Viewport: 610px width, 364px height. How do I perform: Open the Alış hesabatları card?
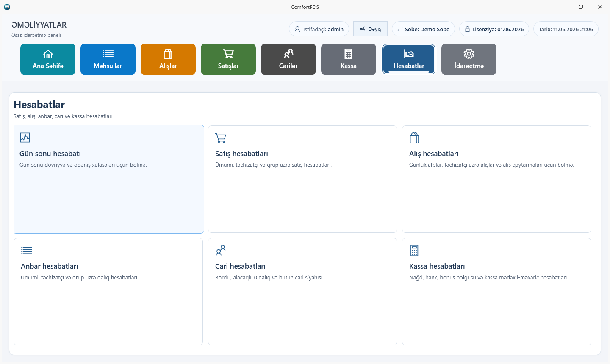point(496,179)
